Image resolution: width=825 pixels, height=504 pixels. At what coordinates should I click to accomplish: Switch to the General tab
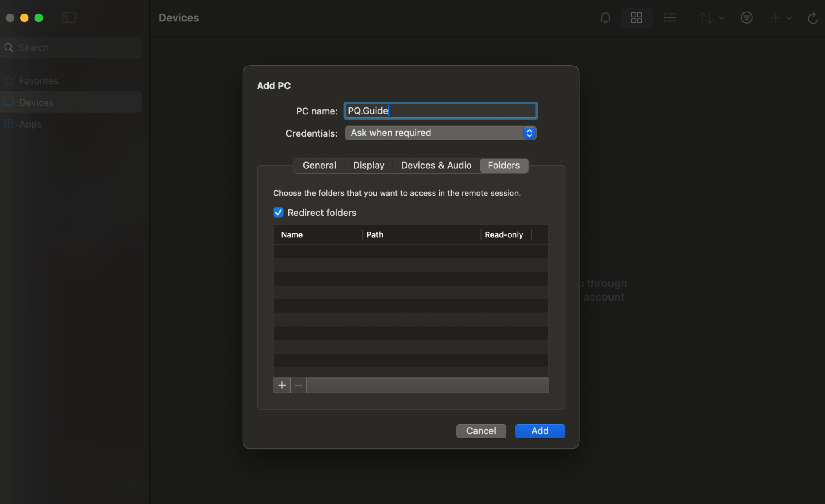[x=319, y=166]
